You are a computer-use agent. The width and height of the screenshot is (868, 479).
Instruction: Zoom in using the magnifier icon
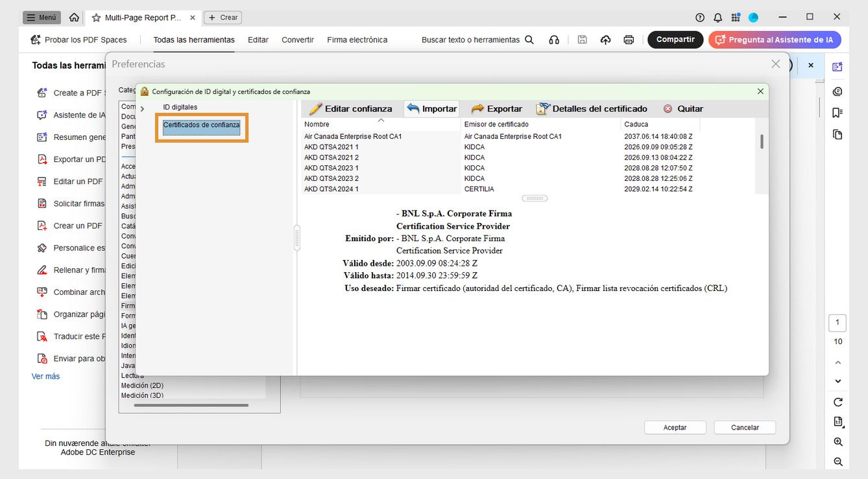pos(838,441)
